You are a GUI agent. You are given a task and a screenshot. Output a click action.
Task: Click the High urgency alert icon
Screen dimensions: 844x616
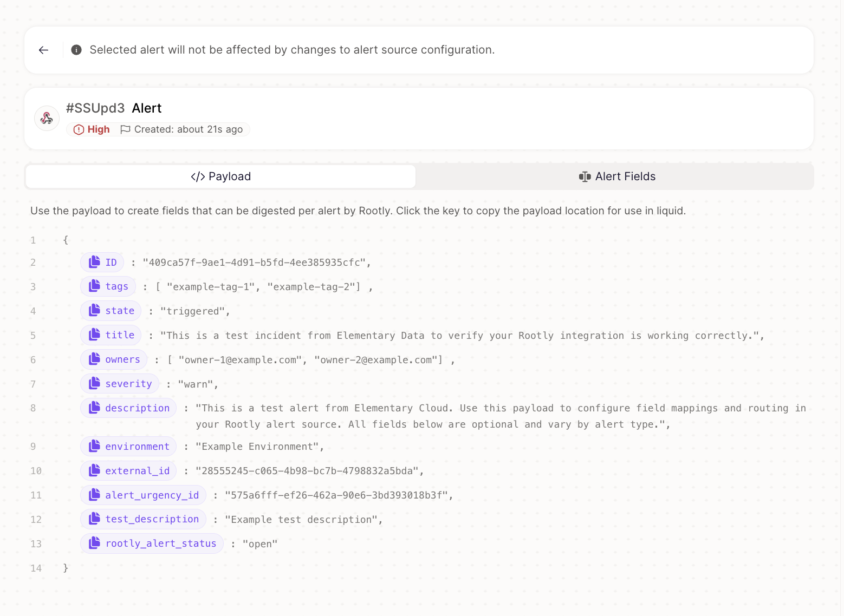[79, 129]
